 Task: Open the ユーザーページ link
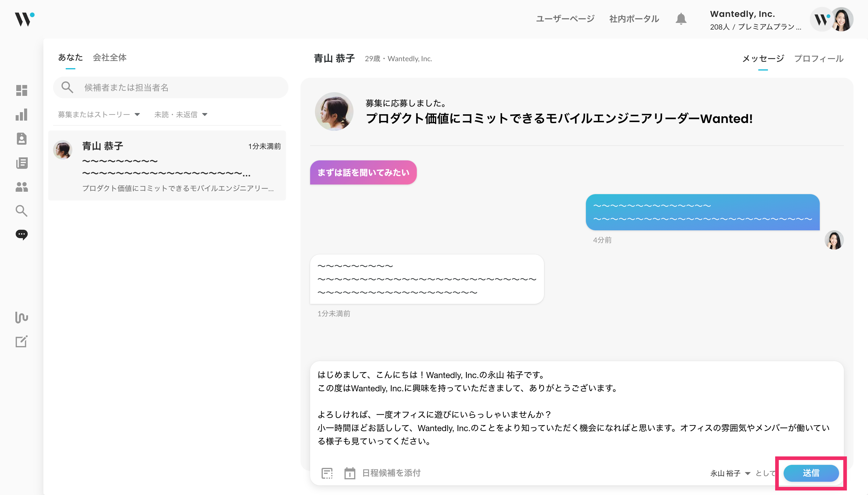pyautogui.click(x=565, y=19)
